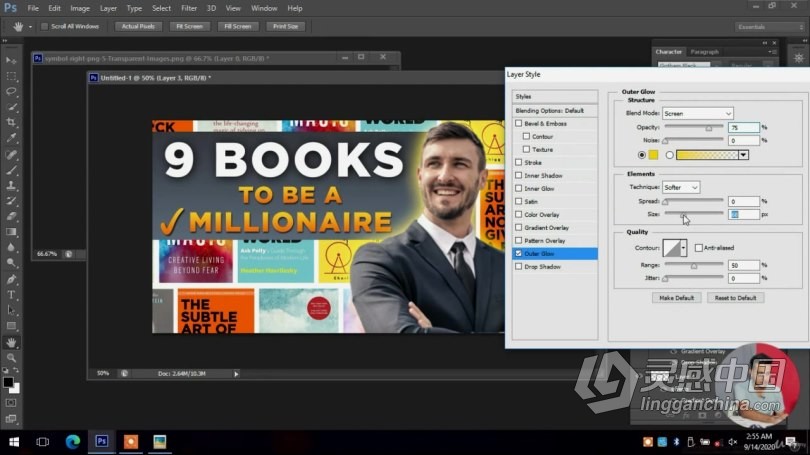This screenshot has height=455, width=810.
Task: Select the solid color glow radio button
Action: click(642, 155)
